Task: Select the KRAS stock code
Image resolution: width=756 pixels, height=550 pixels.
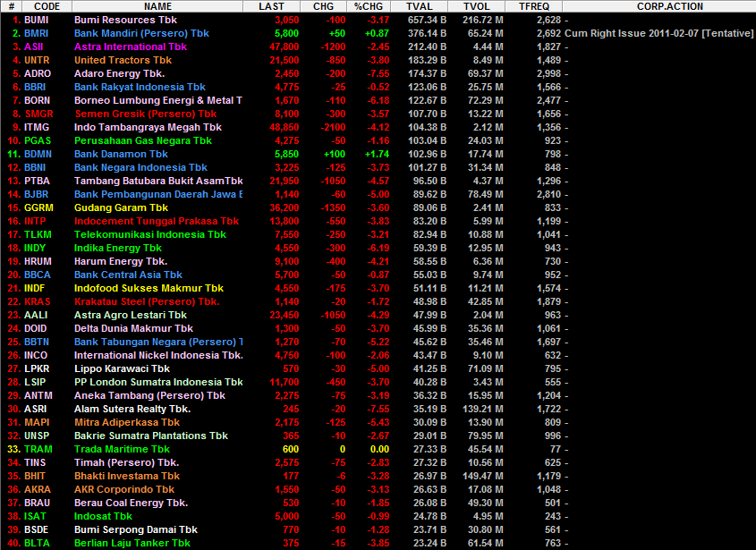Action: (x=38, y=301)
